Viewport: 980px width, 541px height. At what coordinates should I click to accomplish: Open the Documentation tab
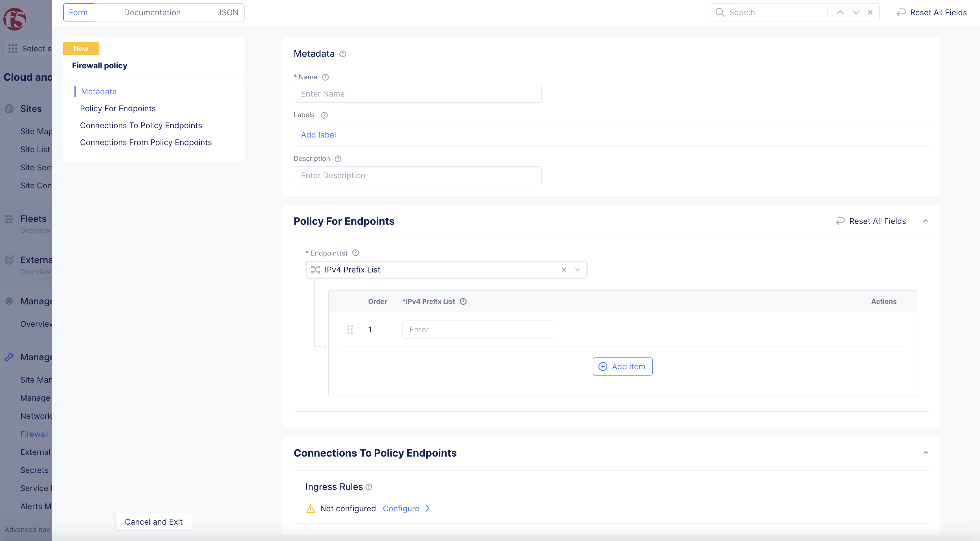point(152,12)
